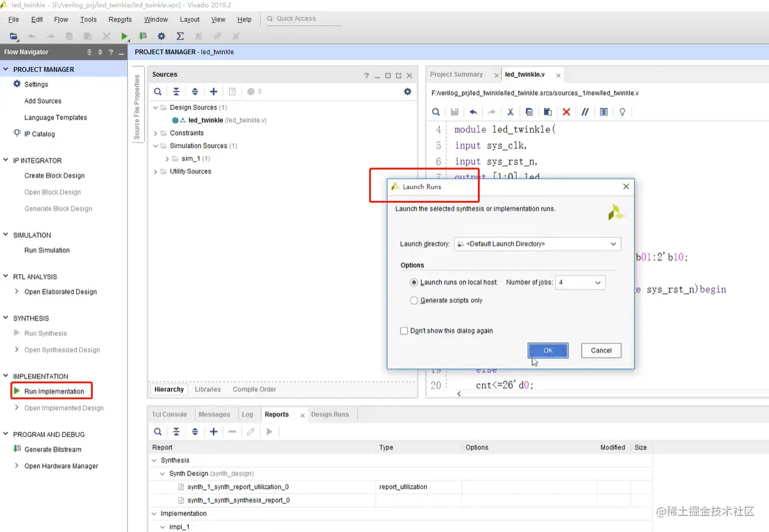Screen dimensions: 769x532
Task: Click Add Sources in Project Manager
Action: point(43,101)
